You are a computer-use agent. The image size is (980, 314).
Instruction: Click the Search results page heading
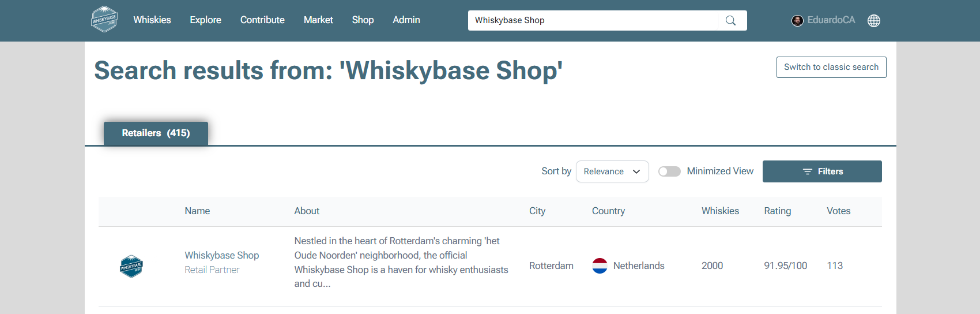coord(328,70)
